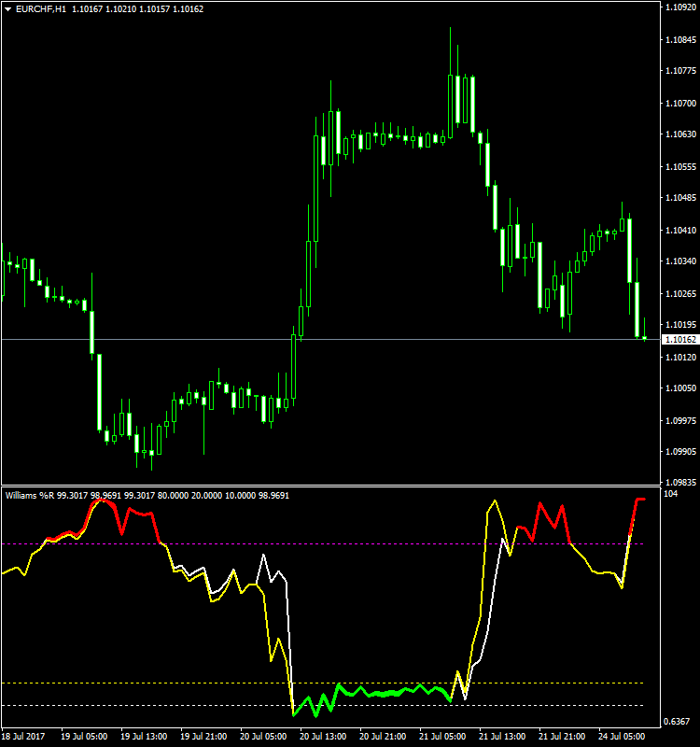Click the 1.10920 price scale label
This screenshot has width=700, height=747.
tap(680, 7)
